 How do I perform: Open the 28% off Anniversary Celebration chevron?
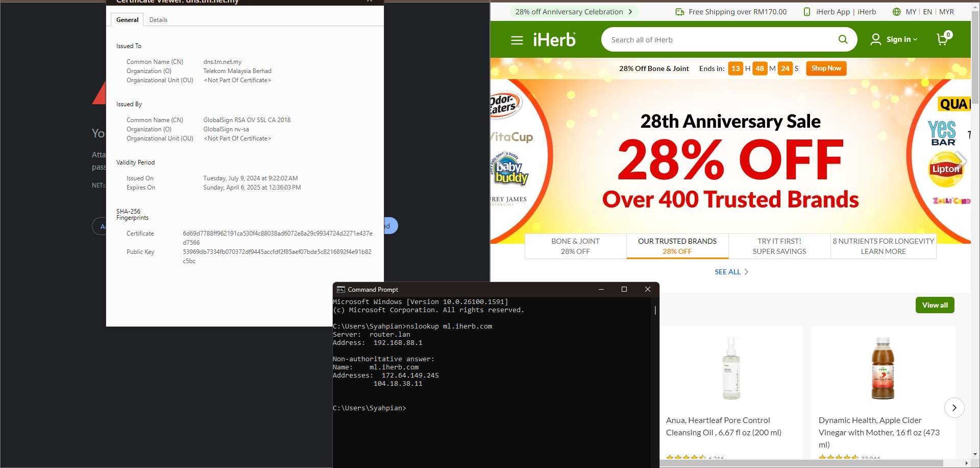(630, 12)
